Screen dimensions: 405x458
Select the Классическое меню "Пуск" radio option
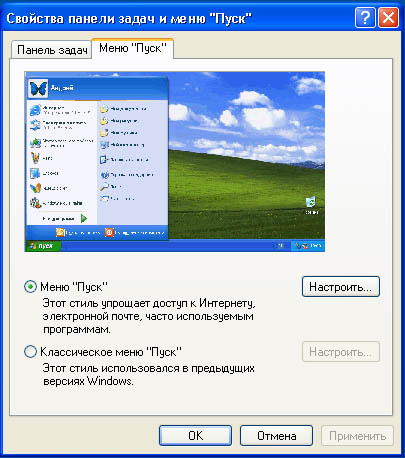pyautogui.click(x=30, y=352)
